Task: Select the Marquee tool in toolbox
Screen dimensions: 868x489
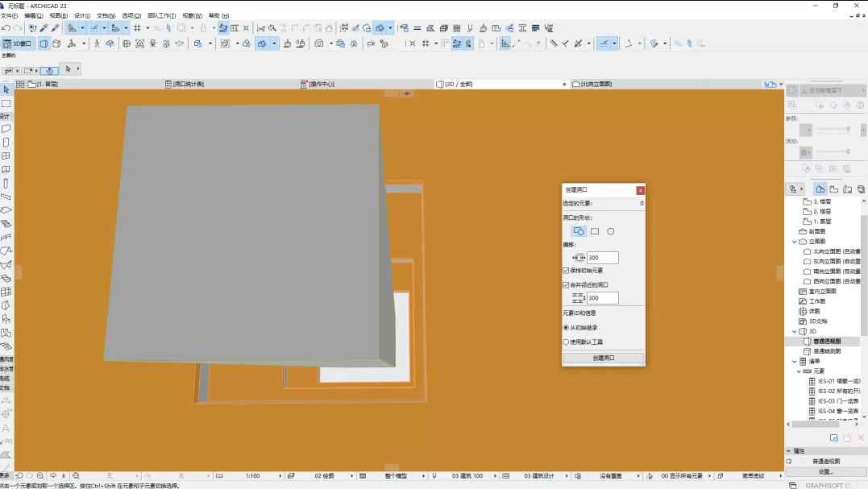Action: 6,103
